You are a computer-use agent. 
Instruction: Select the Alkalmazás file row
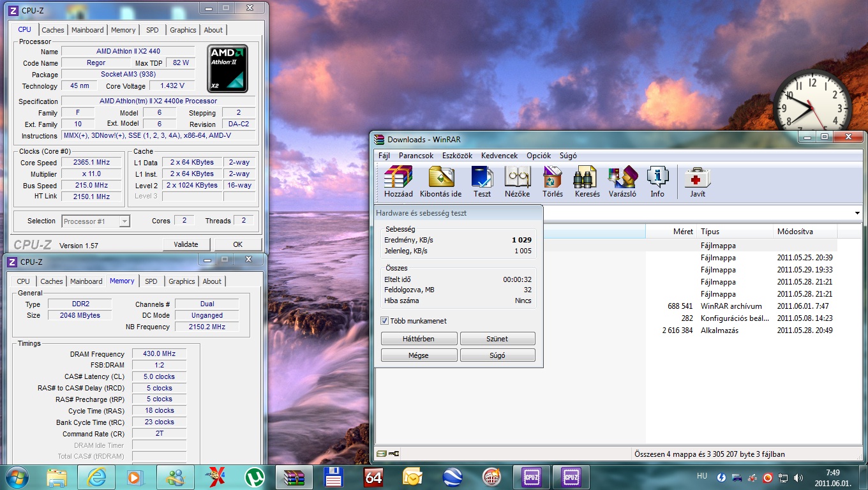click(606, 330)
